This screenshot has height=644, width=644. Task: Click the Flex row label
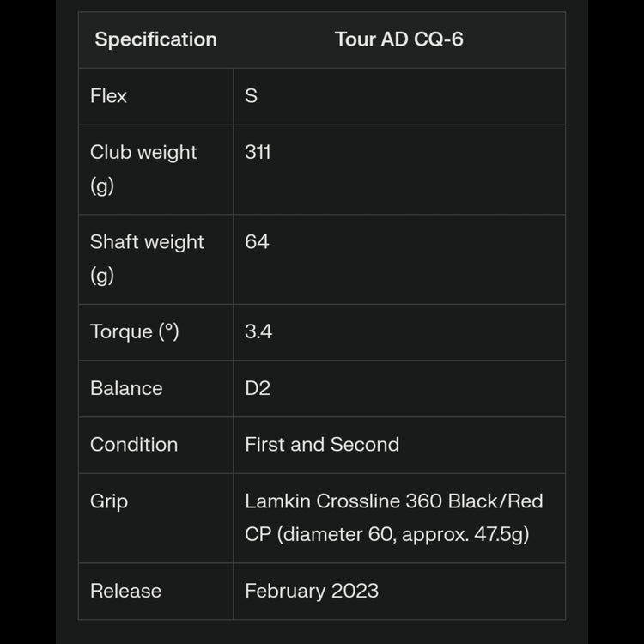point(108,96)
